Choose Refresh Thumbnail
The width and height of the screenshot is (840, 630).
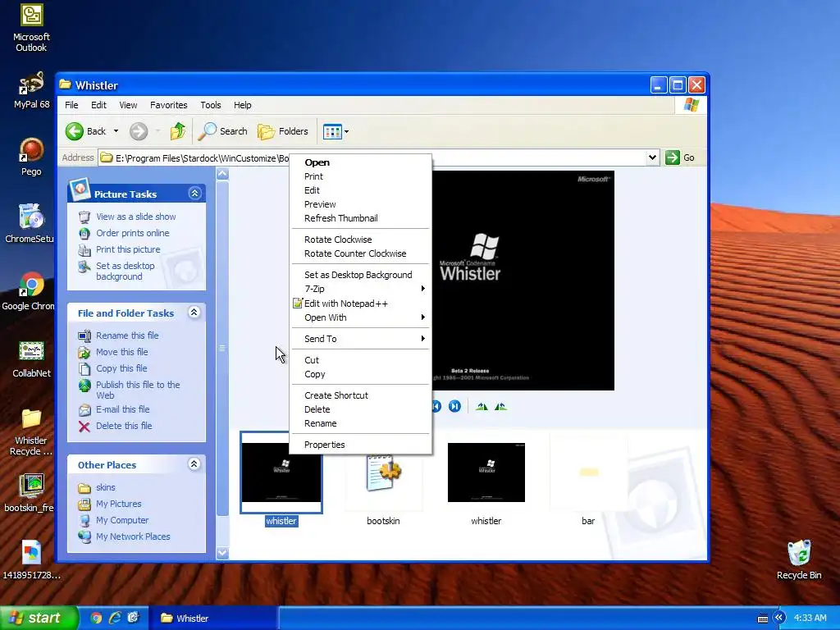pyautogui.click(x=361, y=218)
